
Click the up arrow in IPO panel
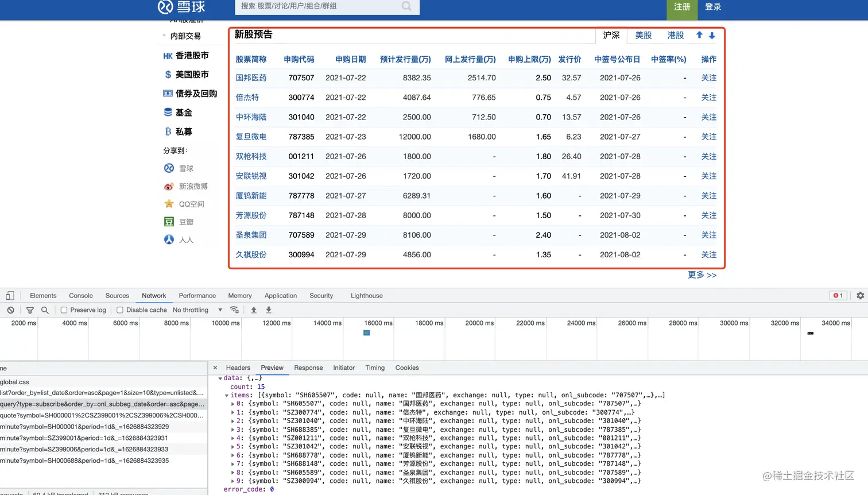pyautogui.click(x=699, y=35)
